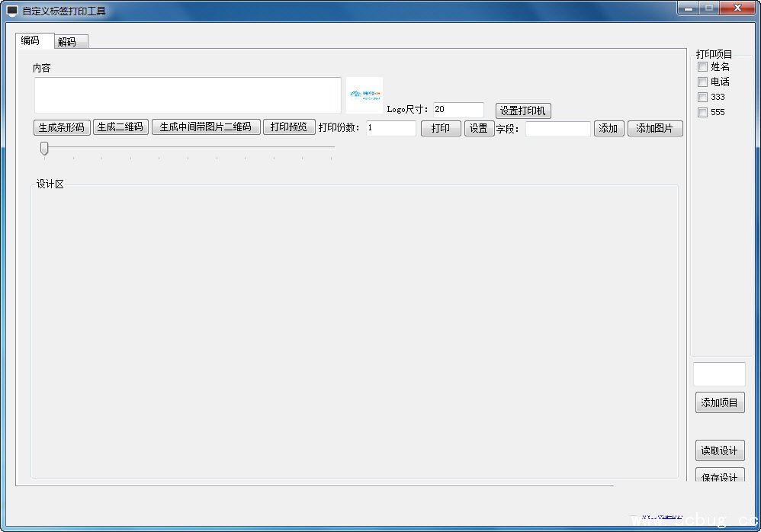
Task: Tick the 555 print item checkbox
Action: 702,113
